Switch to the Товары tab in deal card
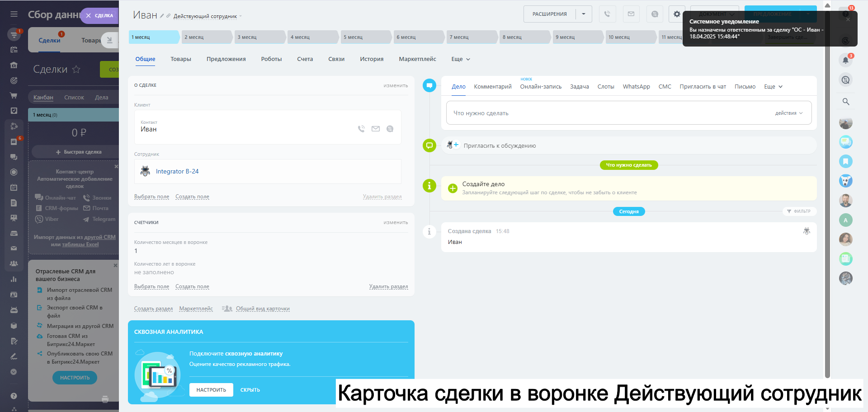The image size is (868, 412). [181, 59]
